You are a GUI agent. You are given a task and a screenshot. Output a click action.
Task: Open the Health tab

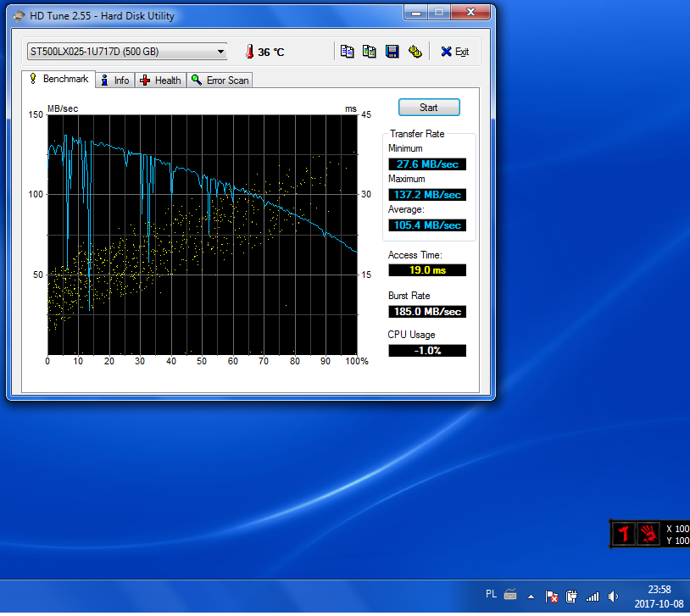click(160, 80)
